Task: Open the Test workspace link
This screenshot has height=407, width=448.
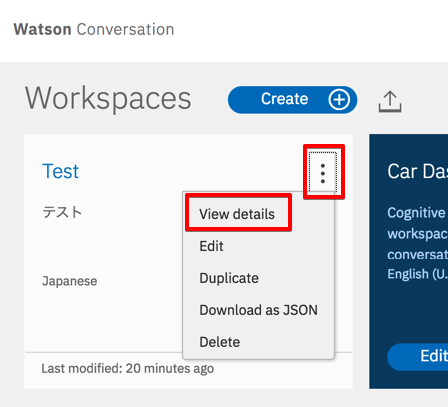Action: tap(60, 171)
